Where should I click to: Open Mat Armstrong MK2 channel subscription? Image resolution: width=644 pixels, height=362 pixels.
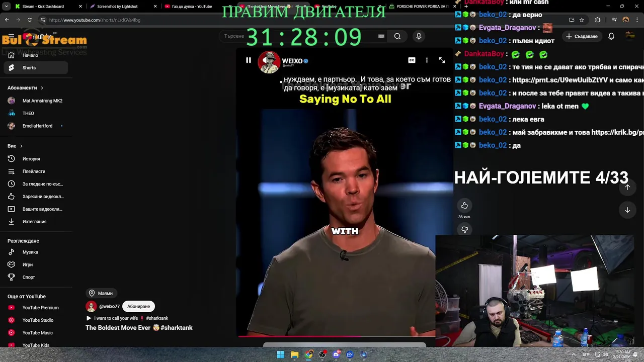[x=35, y=101]
